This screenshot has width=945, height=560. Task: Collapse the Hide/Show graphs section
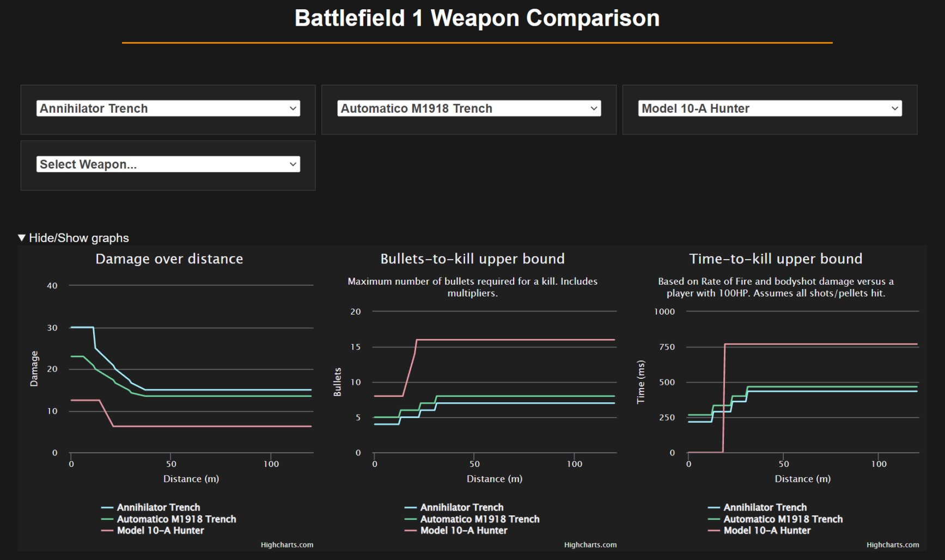click(x=74, y=238)
